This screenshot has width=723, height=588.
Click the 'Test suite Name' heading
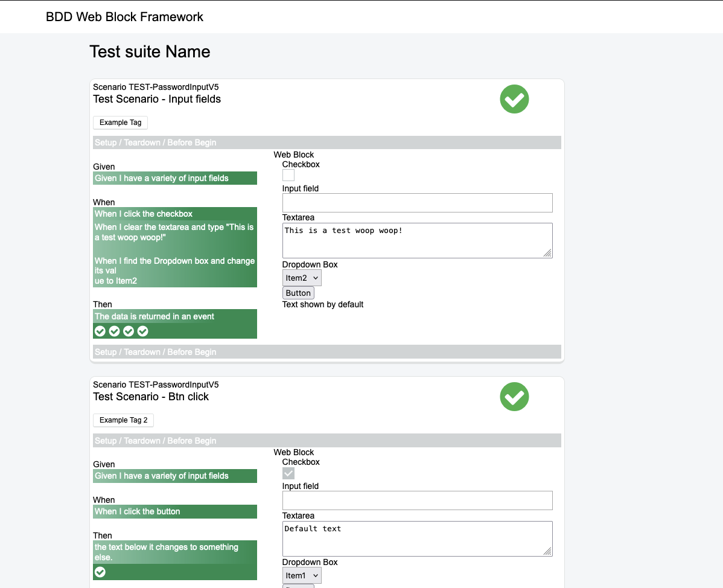click(150, 52)
